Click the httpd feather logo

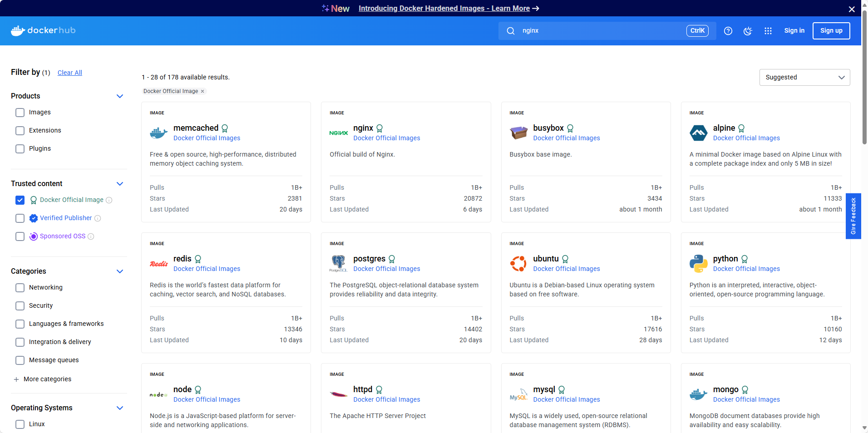point(339,394)
